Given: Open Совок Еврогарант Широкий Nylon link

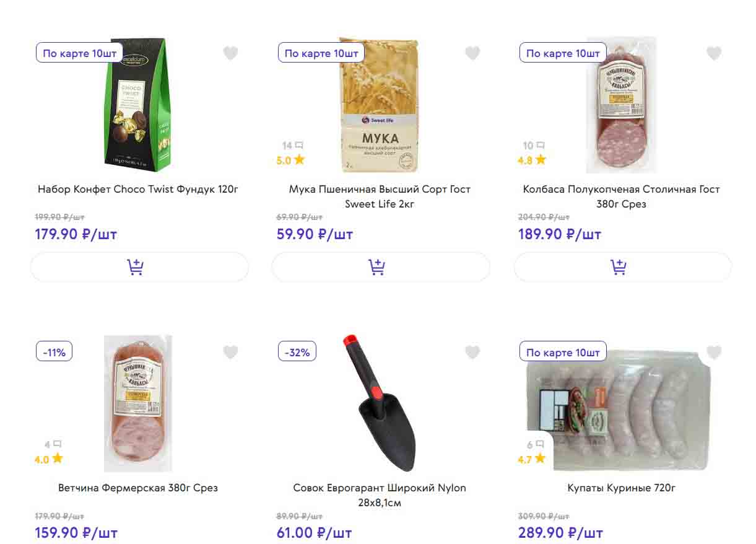Looking at the screenshot, I should click(x=380, y=494).
